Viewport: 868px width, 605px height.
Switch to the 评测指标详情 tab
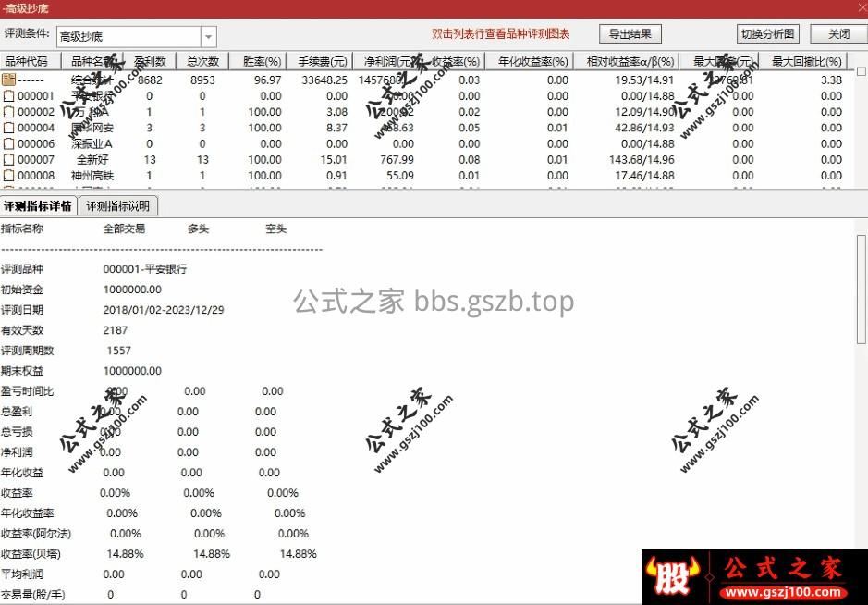38,206
